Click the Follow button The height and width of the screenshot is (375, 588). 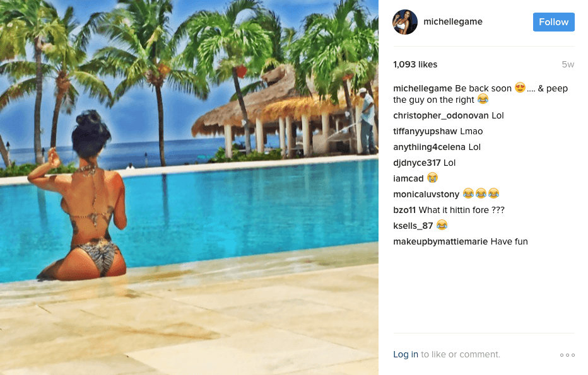553,22
